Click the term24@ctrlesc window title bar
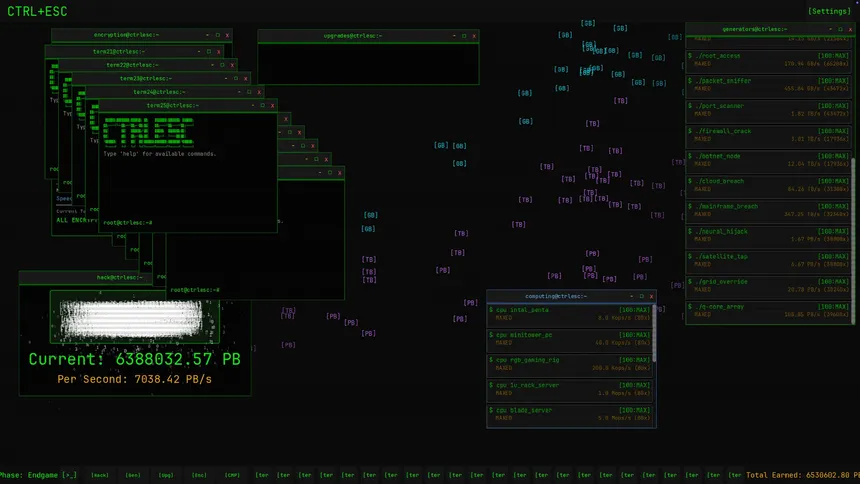 click(174, 92)
